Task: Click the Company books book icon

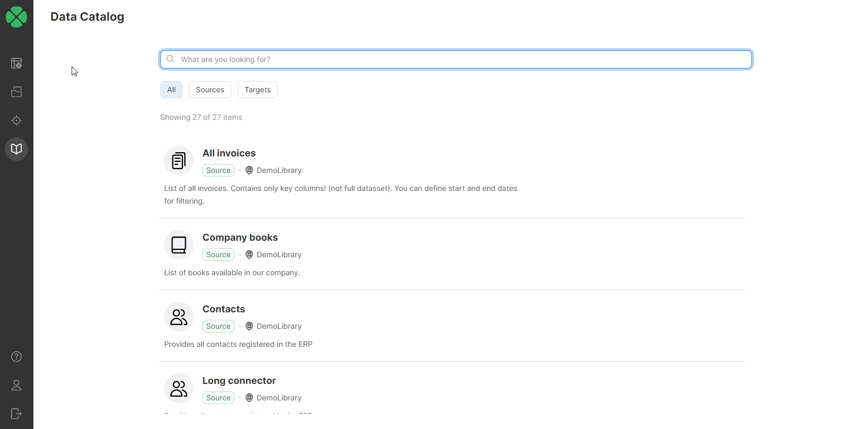Action: pyautogui.click(x=179, y=245)
